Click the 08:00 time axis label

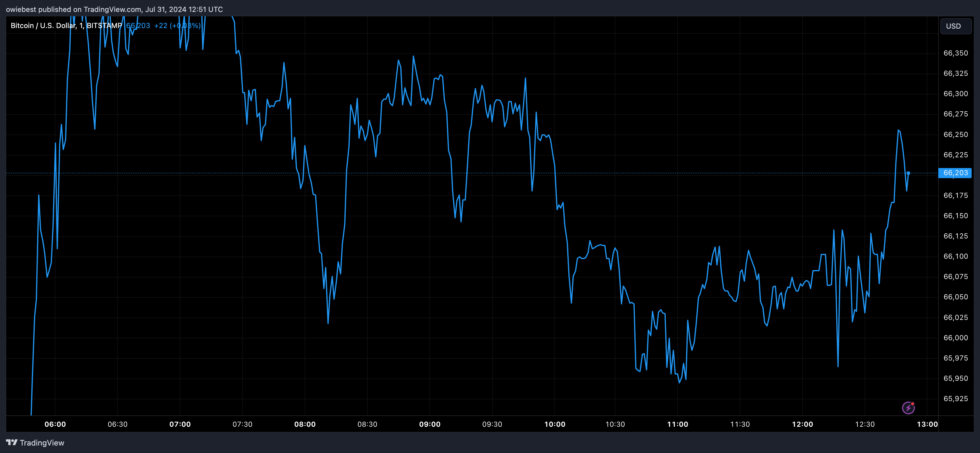(305, 424)
